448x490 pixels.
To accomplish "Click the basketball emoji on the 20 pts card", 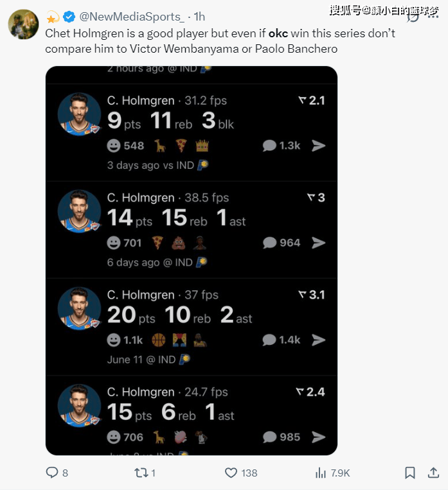I will pyautogui.click(x=158, y=340).
